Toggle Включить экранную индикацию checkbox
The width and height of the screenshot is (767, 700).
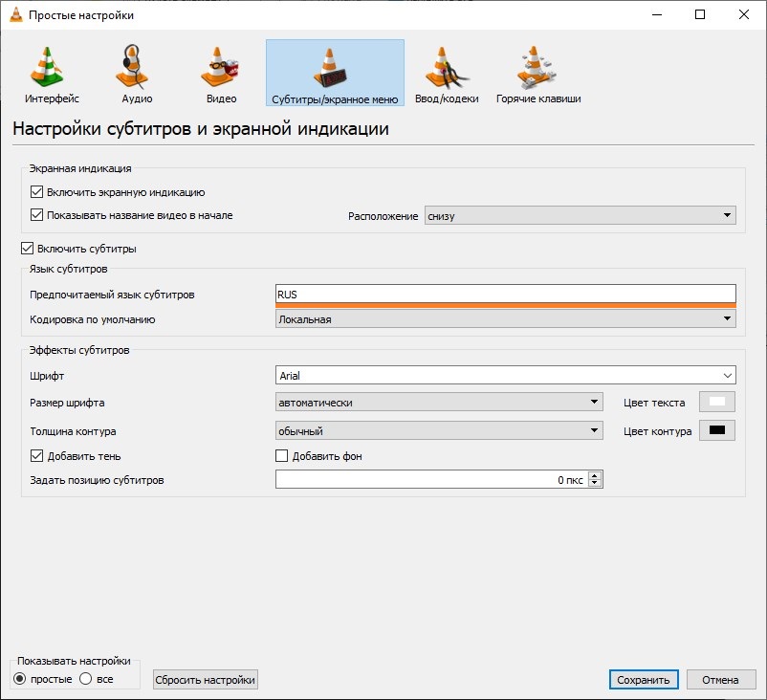[x=37, y=192]
